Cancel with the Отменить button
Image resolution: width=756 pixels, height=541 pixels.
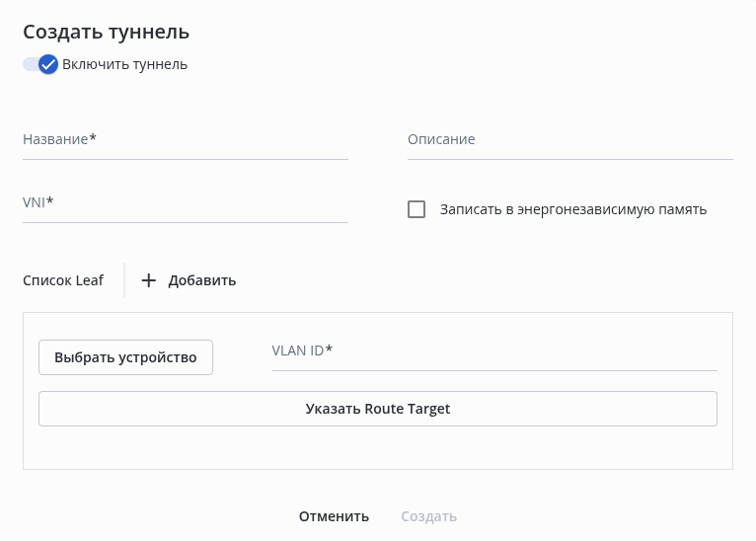point(334,516)
